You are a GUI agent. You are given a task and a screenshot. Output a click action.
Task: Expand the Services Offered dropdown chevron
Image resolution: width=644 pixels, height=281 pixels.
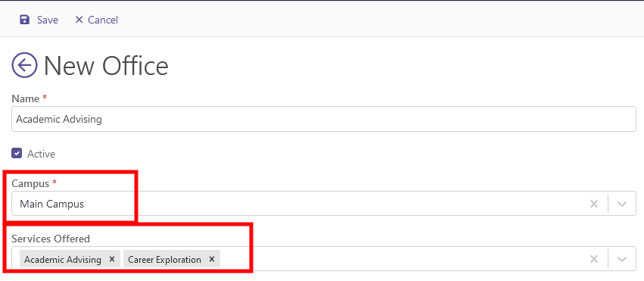622,259
